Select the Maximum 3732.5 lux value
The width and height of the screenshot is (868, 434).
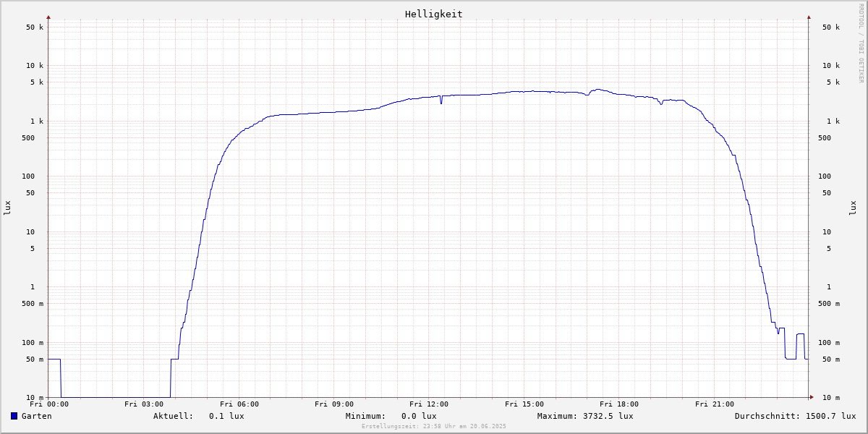pyautogui.click(x=608, y=416)
